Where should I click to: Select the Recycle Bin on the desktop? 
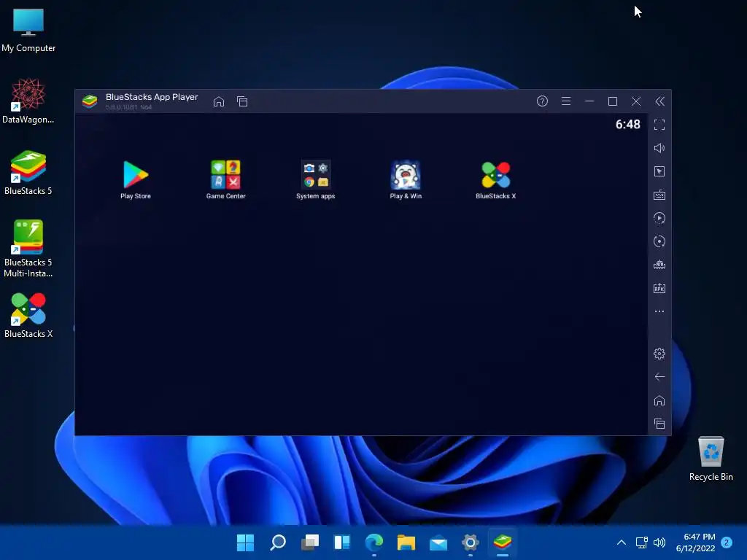[711, 459]
